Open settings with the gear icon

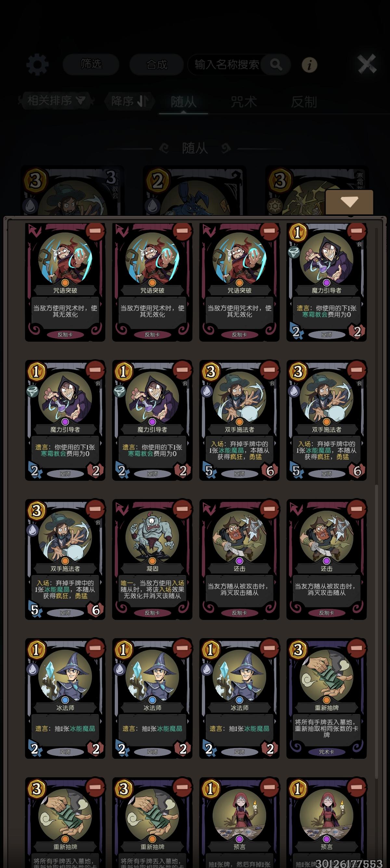[x=37, y=64]
